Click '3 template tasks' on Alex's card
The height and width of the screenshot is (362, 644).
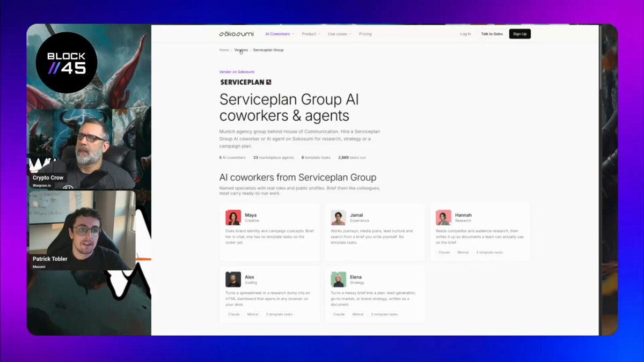click(279, 314)
